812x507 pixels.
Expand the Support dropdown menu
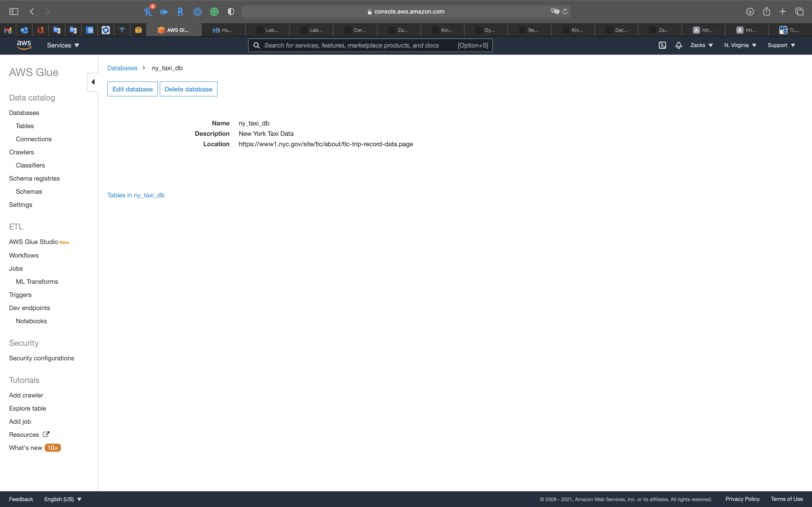781,45
